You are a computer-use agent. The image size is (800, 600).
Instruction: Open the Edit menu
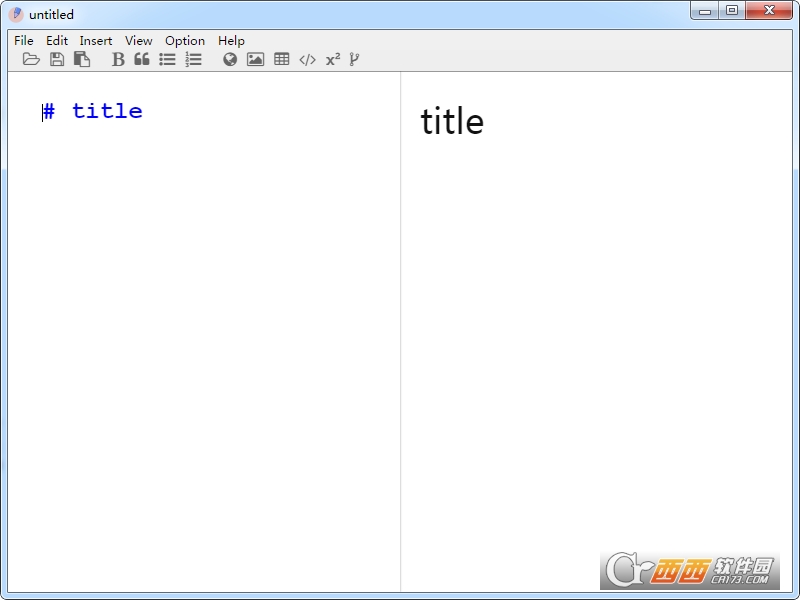(57, 41)
